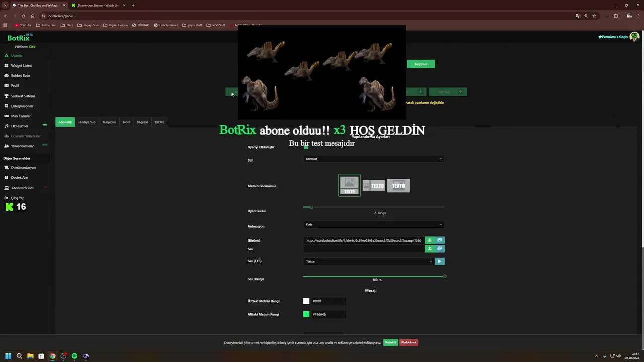Open the browser extensions menu
The image size is (644, 362).
(616, 16)
